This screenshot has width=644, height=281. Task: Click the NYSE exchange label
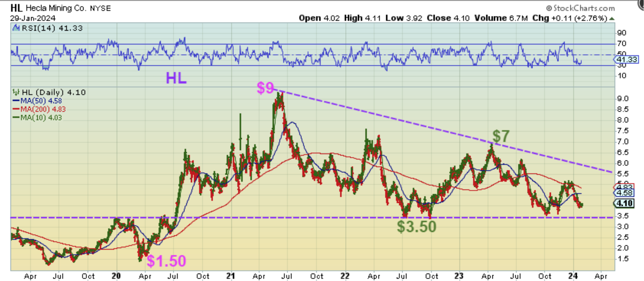pyautogui.click(x=100, y=8)
